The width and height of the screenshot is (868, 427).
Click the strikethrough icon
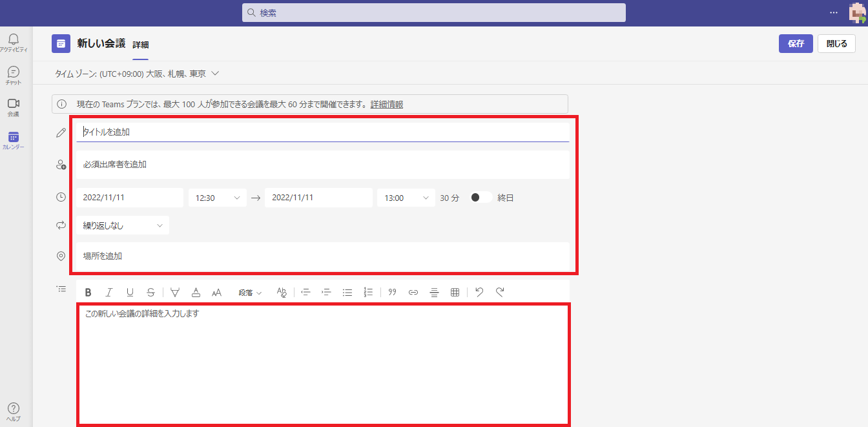coord(150,293)
